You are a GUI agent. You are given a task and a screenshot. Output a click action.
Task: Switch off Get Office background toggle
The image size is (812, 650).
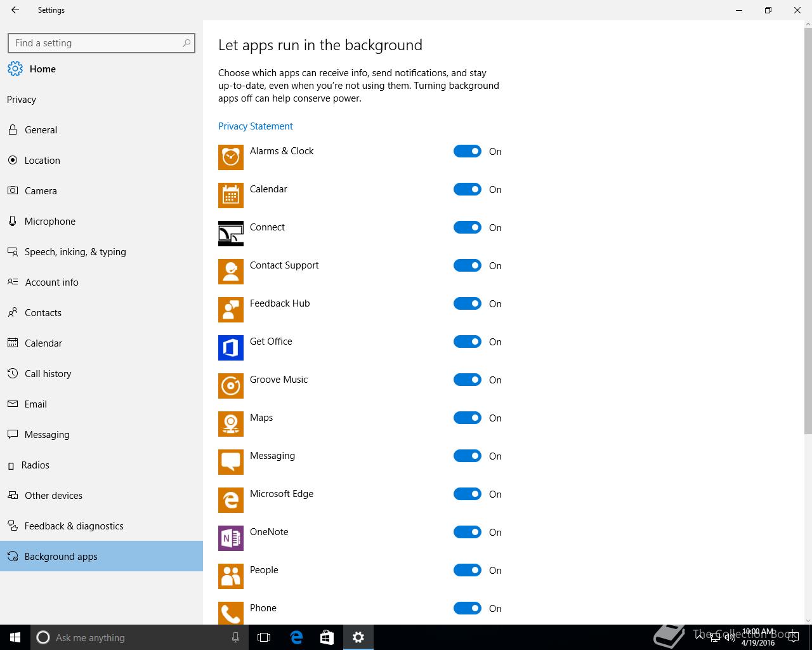click(x=468, y=342)
